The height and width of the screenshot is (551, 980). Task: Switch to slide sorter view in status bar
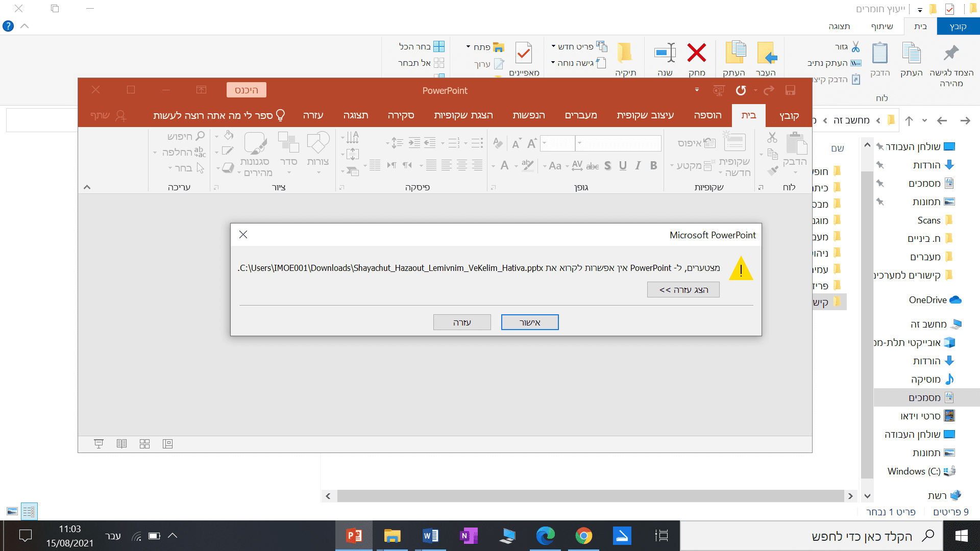click(x=144, y=444)
